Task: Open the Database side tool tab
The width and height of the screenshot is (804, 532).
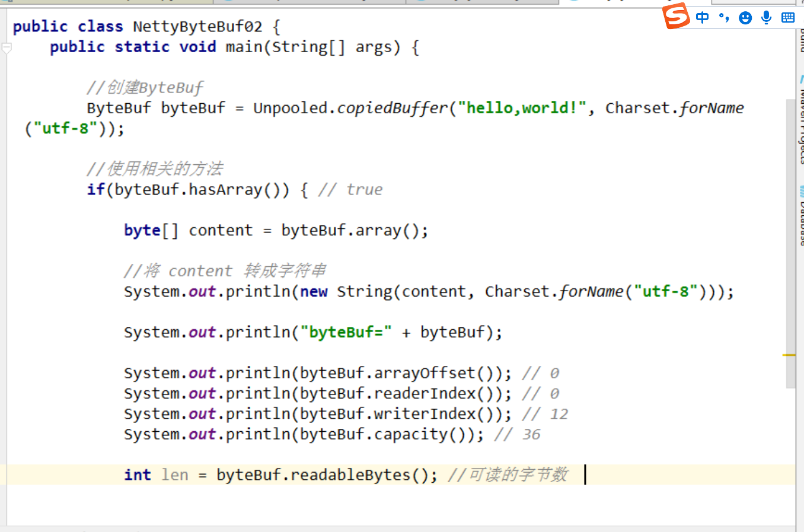Action: [x=800, y=216]
